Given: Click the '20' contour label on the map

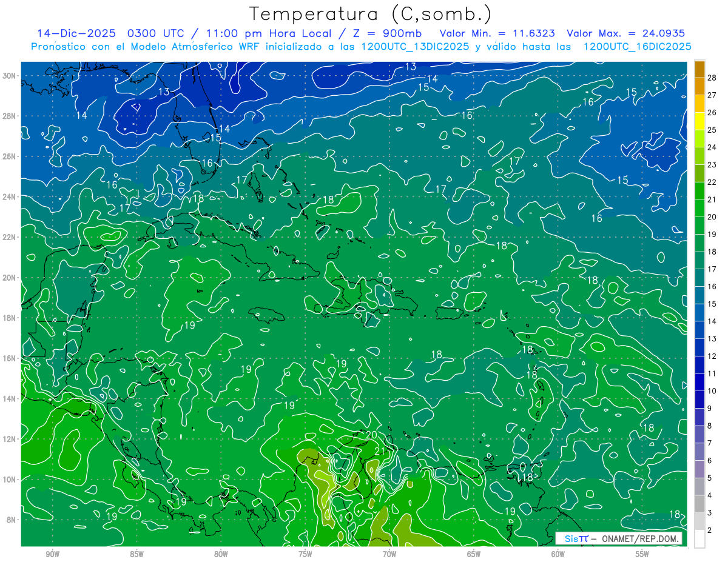Looking at the screenshot, I should coord(372,435).
